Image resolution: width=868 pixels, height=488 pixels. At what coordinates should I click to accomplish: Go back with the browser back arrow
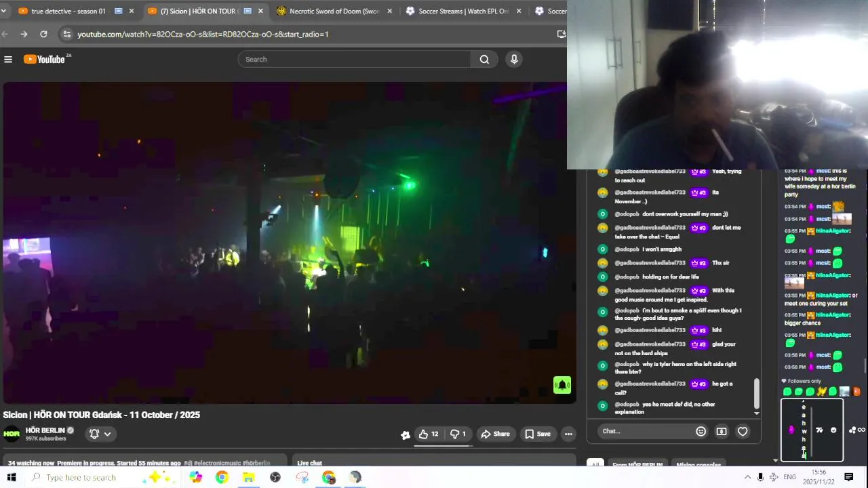5,34
